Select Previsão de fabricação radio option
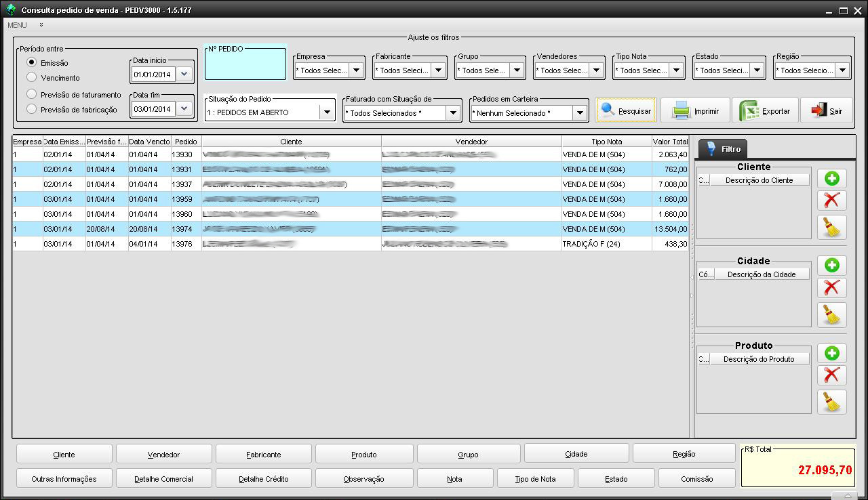The image size is (868, 500). [x=31, y=109]
